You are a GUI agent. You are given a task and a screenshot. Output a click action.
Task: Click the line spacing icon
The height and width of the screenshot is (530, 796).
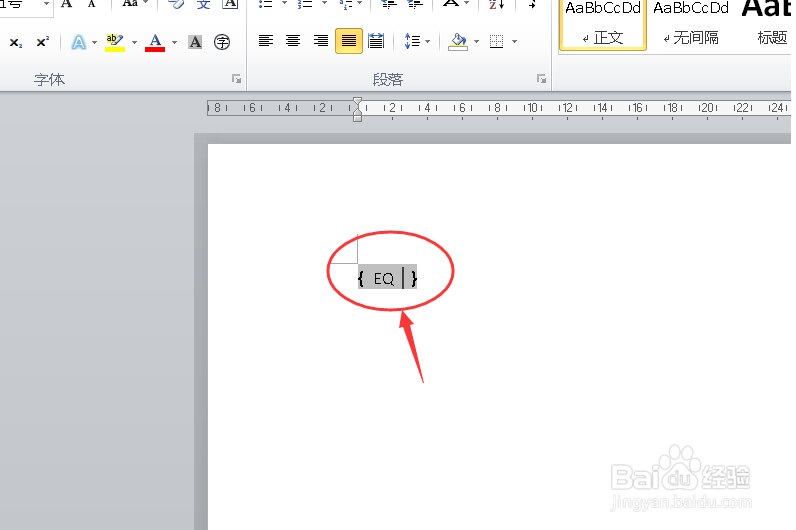coord(412,41)
